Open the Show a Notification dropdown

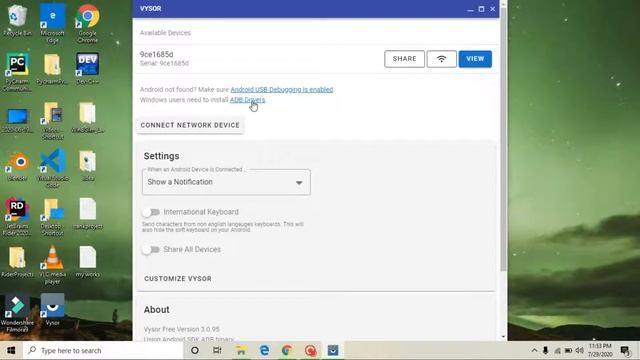[x=226, y=182]
